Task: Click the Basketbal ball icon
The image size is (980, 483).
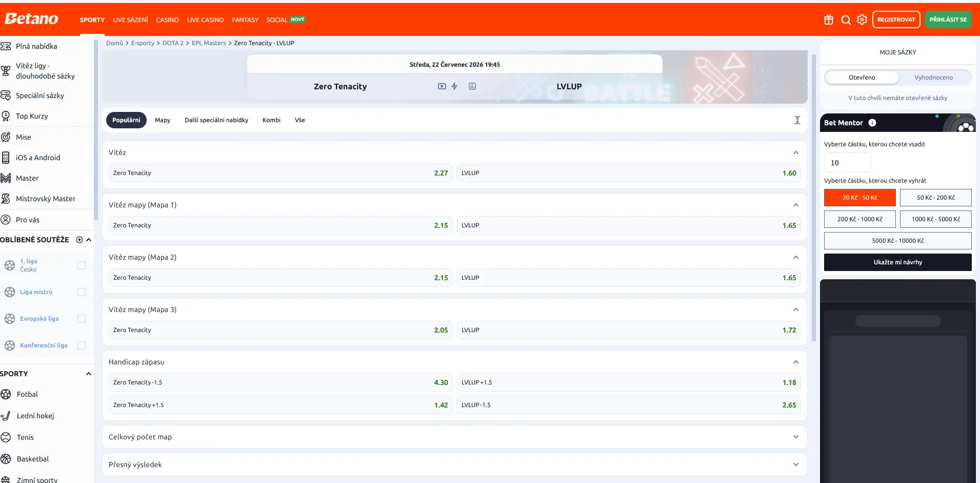Action: (x=6, y=459)
